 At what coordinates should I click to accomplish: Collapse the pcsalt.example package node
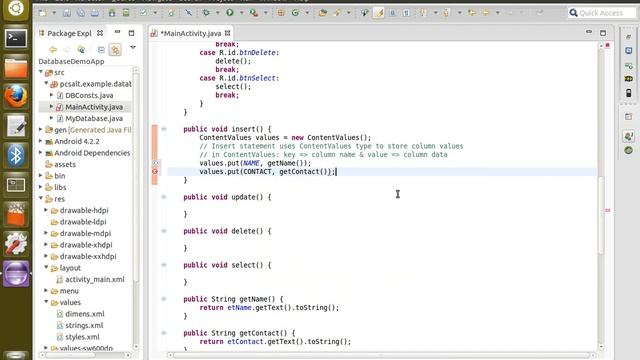pos(46,83)
